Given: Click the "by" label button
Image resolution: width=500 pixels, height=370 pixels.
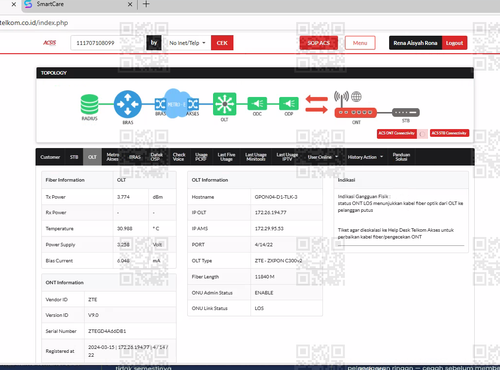Looking at the screenshot, I should (154, 43).
